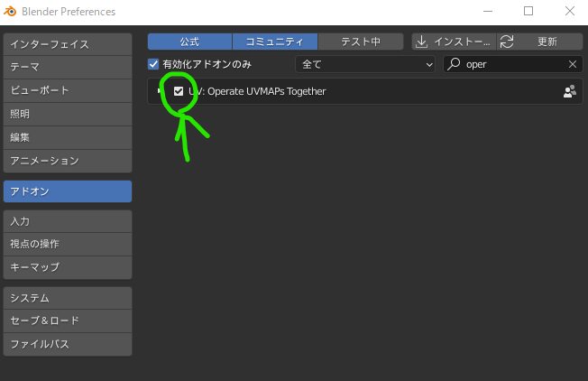Open the 照明 section
Screen dimensions: 588x381
tap(68, 114)
